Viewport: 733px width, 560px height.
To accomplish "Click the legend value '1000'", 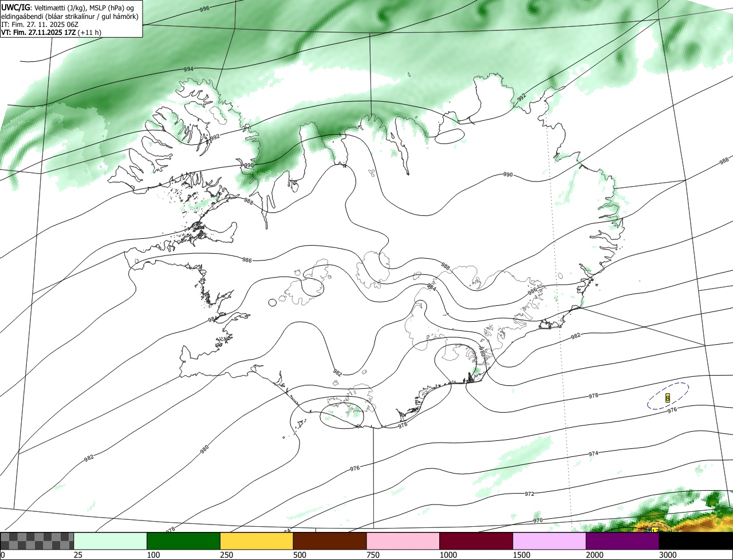I will 448,555.
